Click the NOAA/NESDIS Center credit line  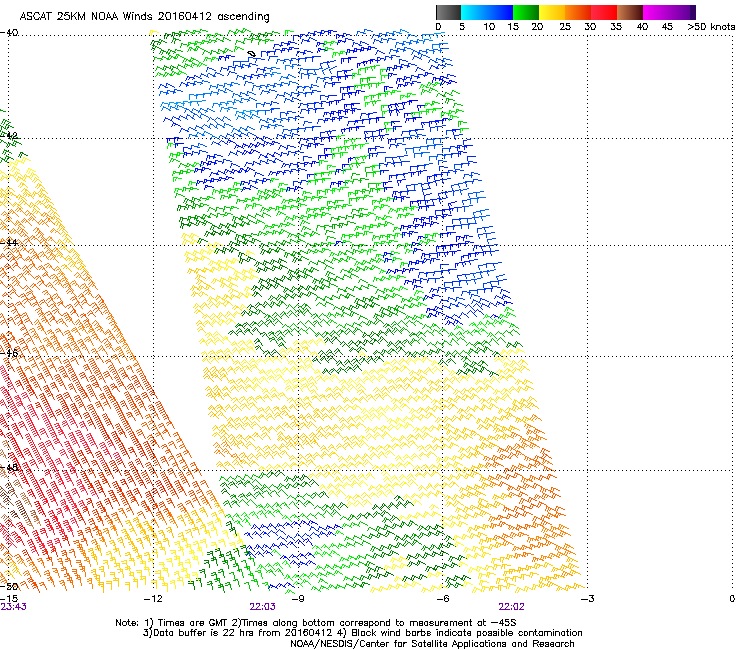point(432,644)
